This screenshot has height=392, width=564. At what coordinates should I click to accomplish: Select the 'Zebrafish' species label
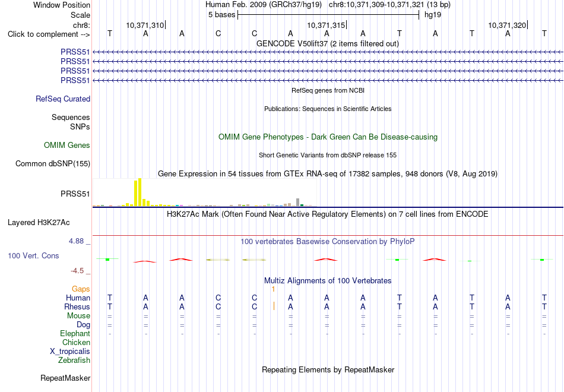[x=74, y=361]
